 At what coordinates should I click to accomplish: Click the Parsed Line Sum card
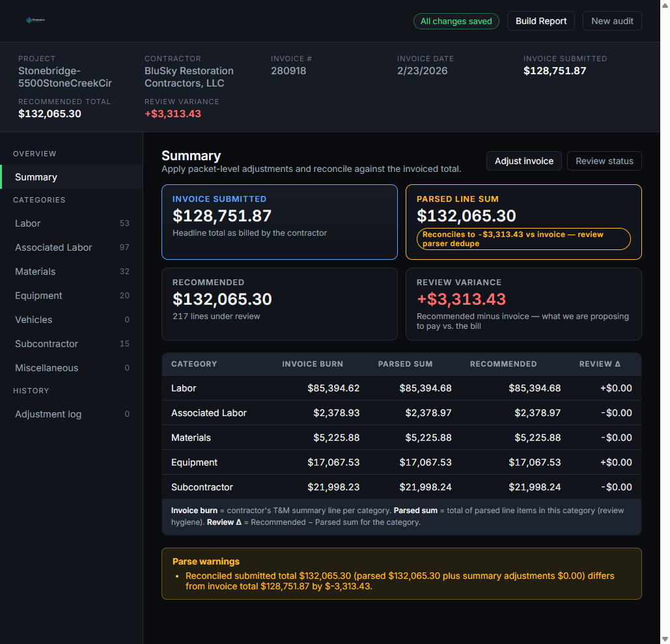[523, 222]
